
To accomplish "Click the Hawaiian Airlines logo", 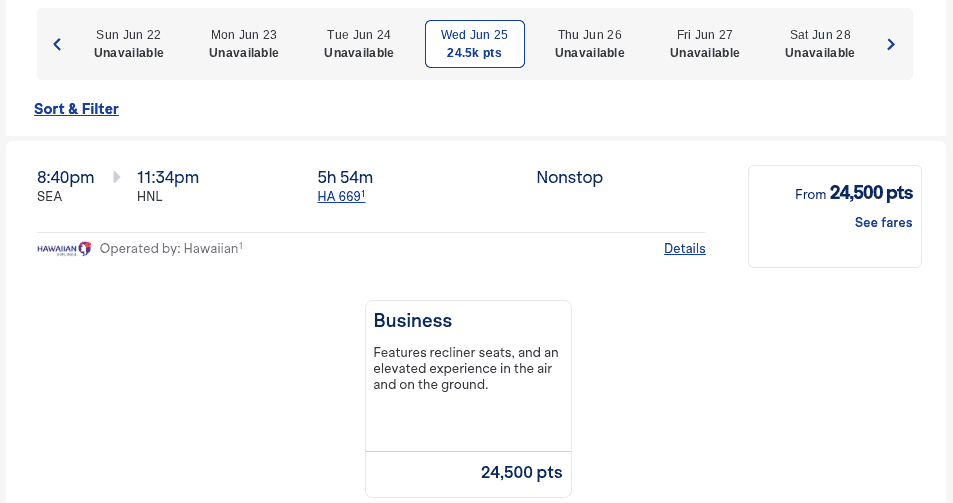I will tap(64, 248).
